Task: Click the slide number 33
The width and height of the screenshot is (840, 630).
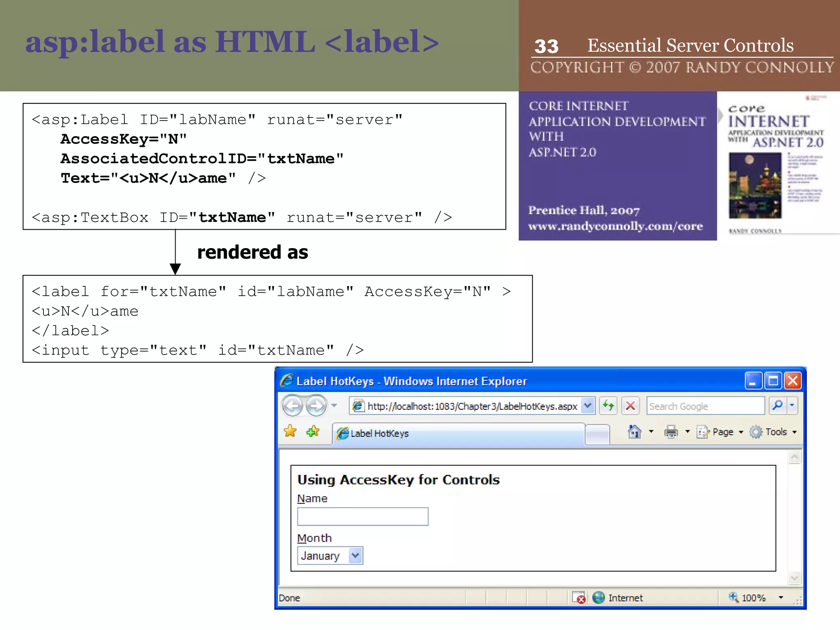Action: pyautogui.click(x=546, y=46)
